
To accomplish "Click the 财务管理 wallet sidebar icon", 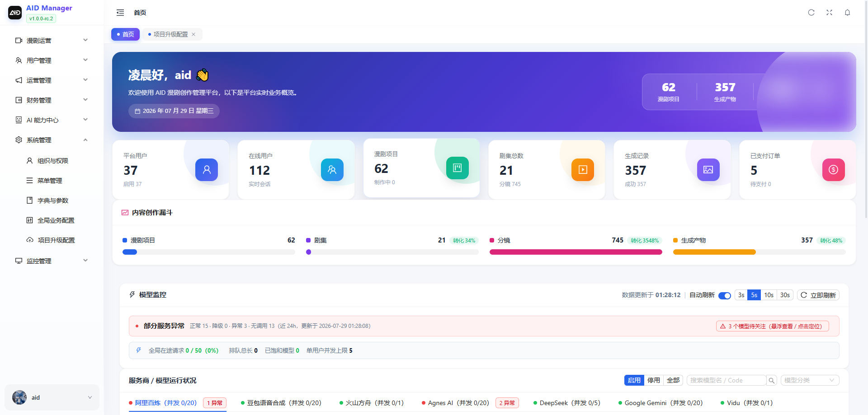I will click(x=19, y=100).
